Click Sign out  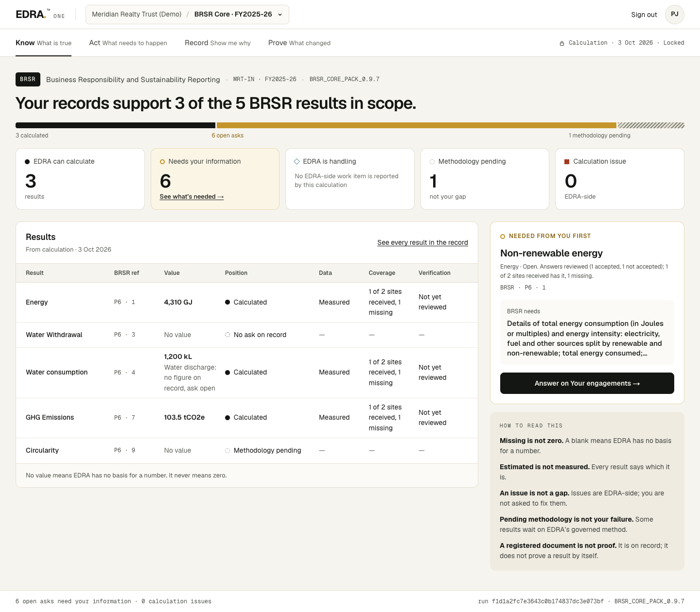coord(644,15)
